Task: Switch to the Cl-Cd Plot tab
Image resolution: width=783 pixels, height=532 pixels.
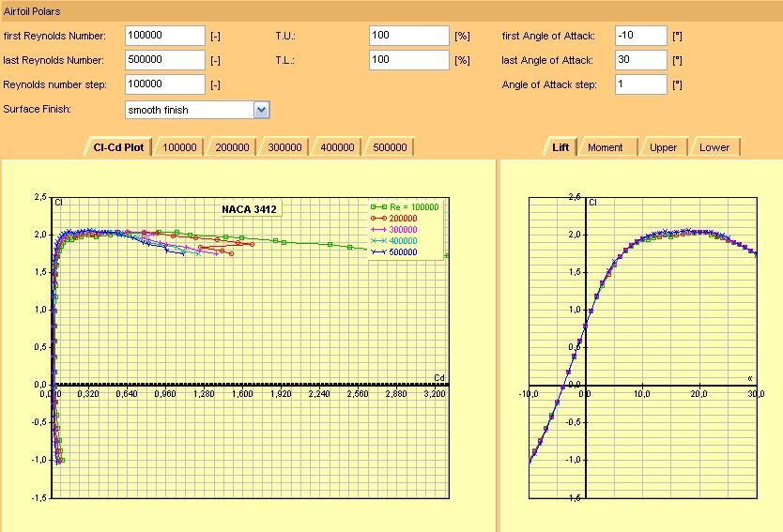Action: pyautogui.click(x=118, y=147)
